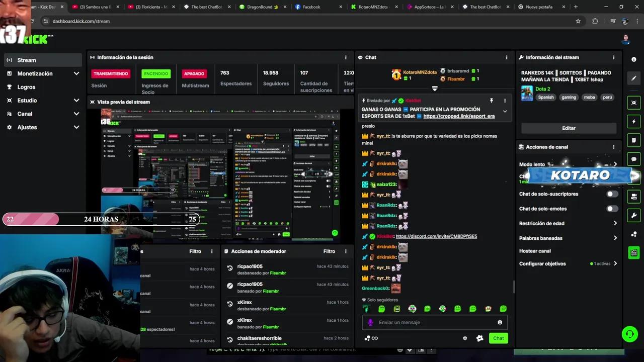Open Restricción de edad settings arrow
This screenshot has height=362, width=644.
click(615, 223)
